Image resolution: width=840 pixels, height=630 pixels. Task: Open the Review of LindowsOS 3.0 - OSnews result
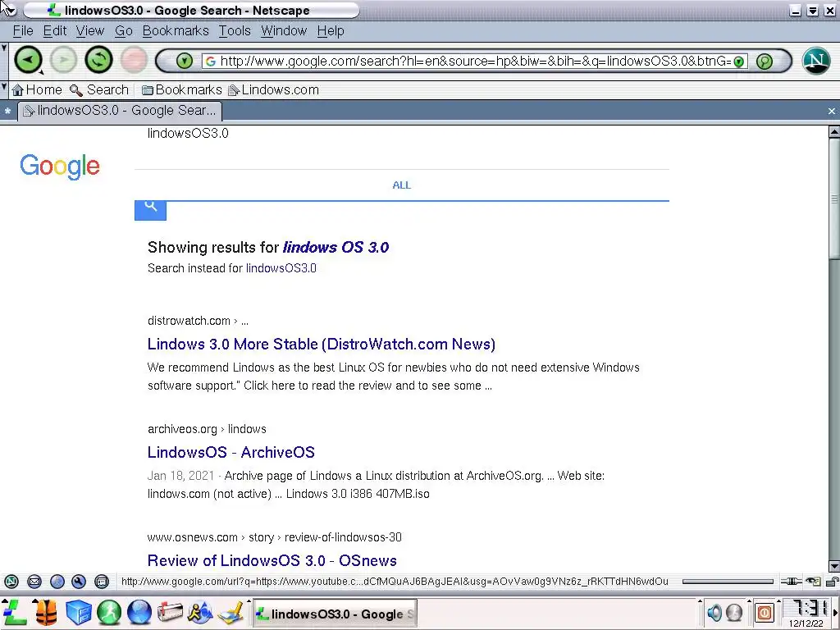[272, 560]
